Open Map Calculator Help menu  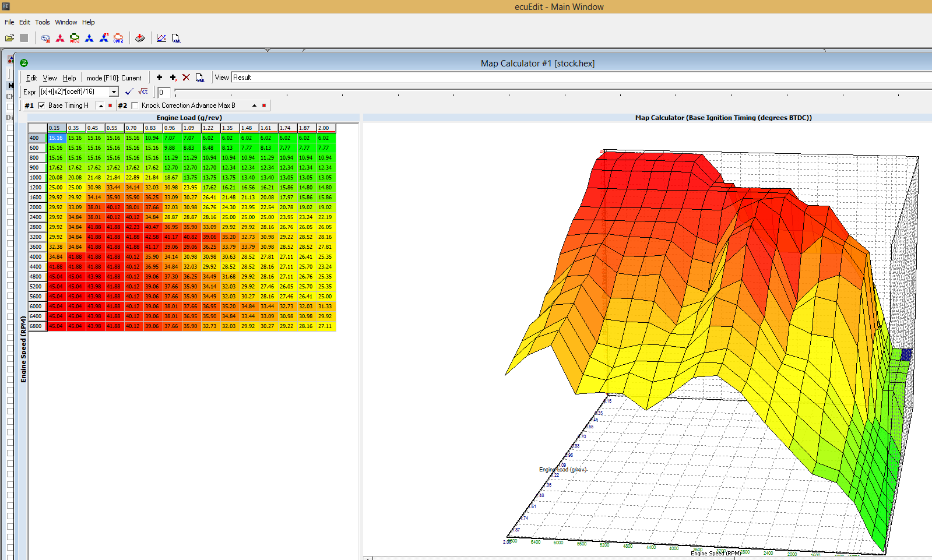click(x=69, y=78)
